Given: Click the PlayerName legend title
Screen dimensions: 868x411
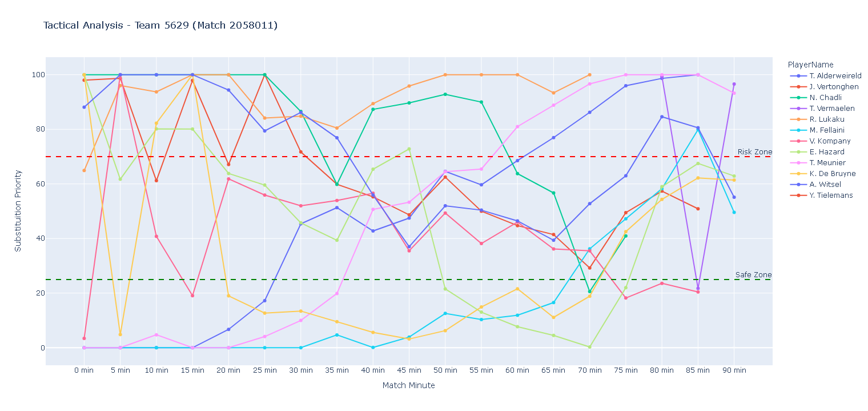Looking at the screenshot, I should [x=810, y=65].
